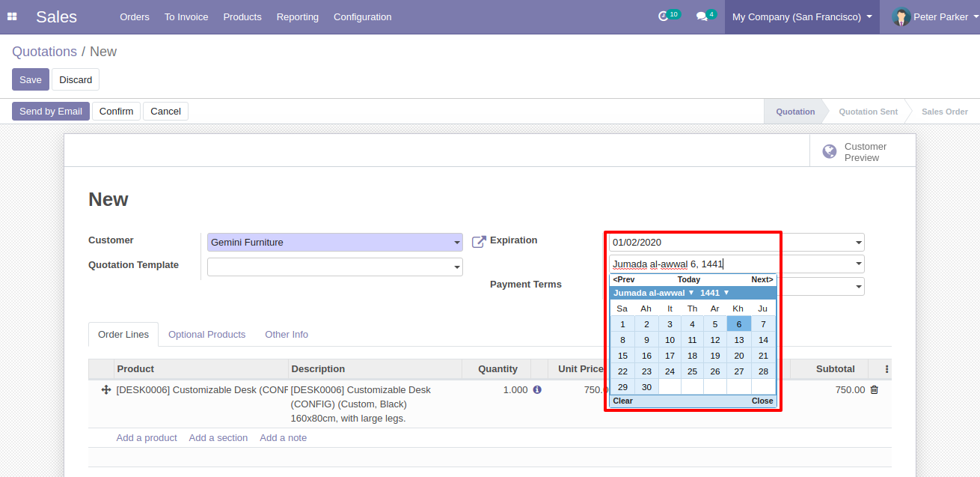This screenshot has height=477, width=980.
Task: Open the apps grid menu icon
Action: click(x=12, y=16)
